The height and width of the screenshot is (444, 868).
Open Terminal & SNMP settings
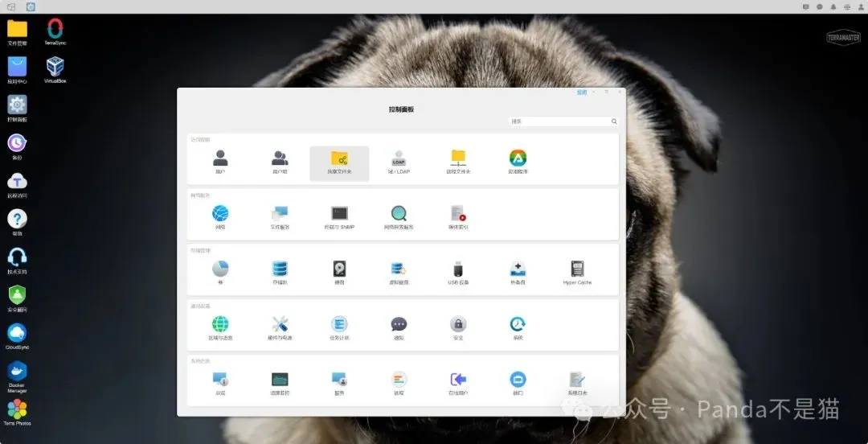339,219
